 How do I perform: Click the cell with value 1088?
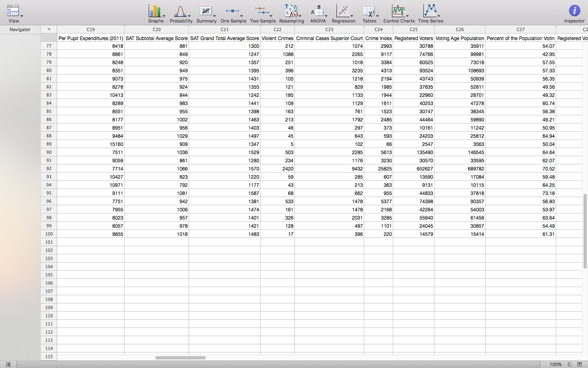pos(277,54)
